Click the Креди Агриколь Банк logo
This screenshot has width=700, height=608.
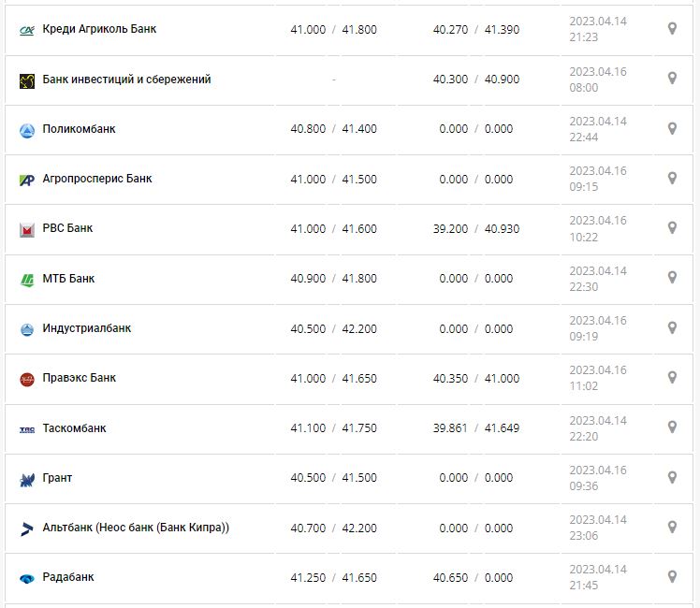click(26, 30)
